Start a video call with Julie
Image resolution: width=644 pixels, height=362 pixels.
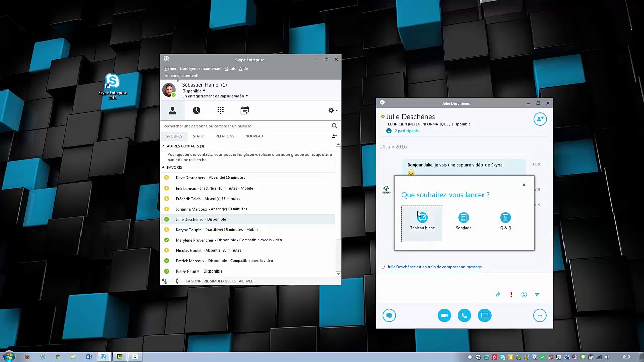point(444,315)
